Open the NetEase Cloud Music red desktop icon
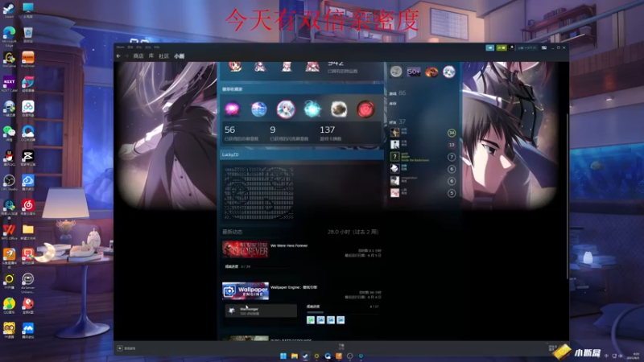The image size is (644, 362). [28, 207]
